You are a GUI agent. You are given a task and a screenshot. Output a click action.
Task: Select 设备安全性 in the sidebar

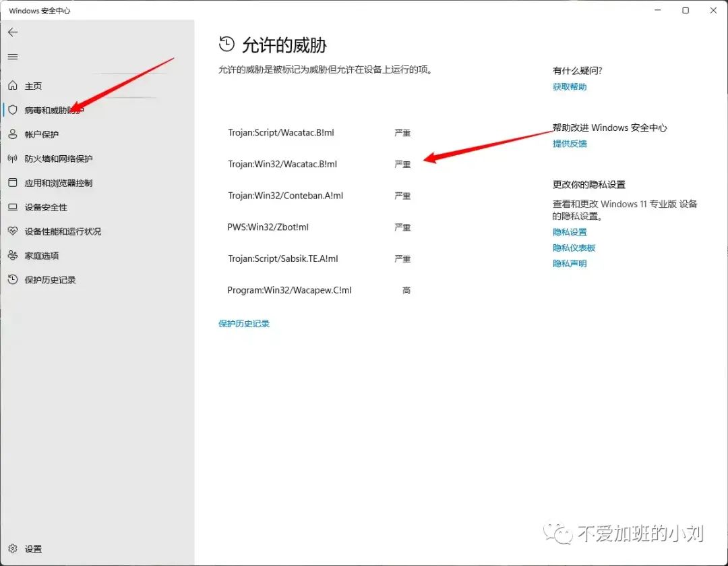(46, 207)
